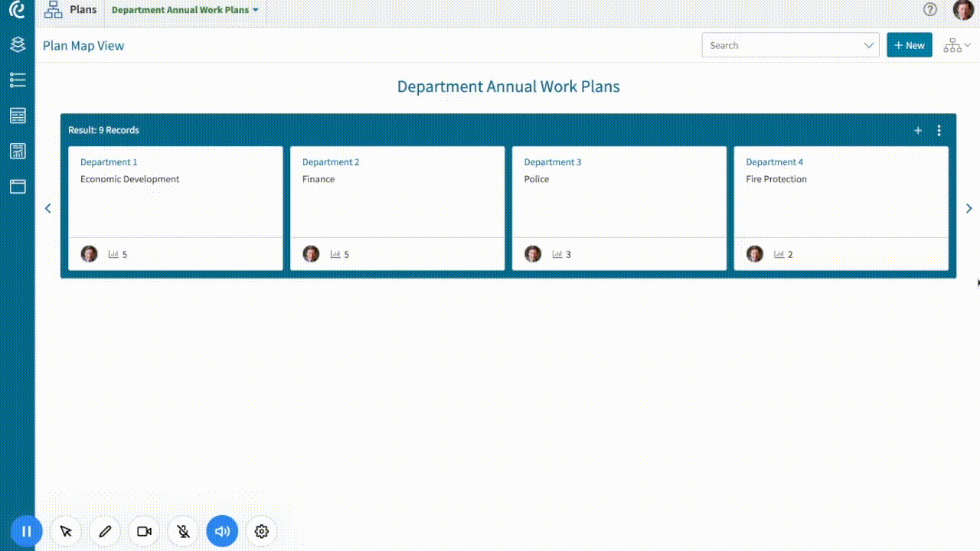This screenshot has width=980, height=551.
Task: Toggle the speaker audio control off
Action: point(222,530)
